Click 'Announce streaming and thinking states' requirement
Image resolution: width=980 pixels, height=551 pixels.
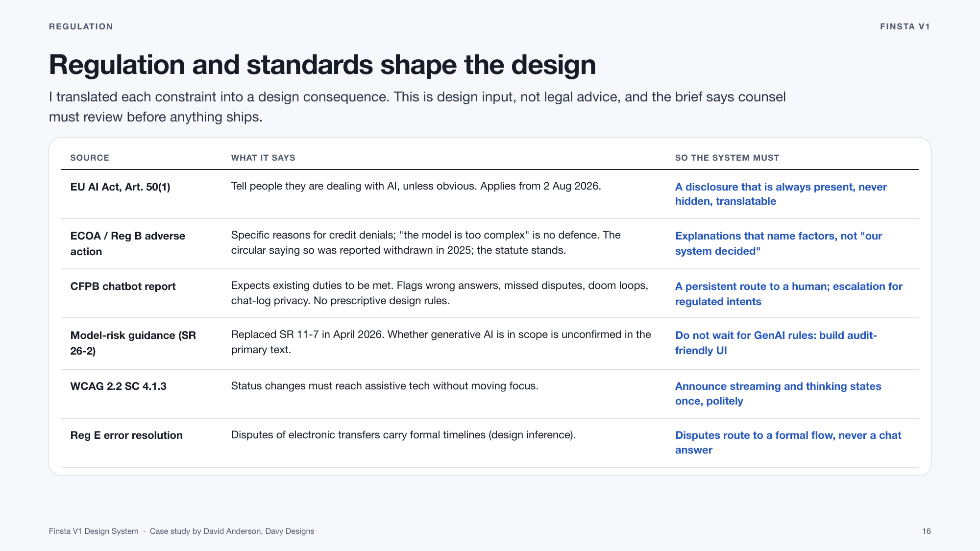click(778, 394)
